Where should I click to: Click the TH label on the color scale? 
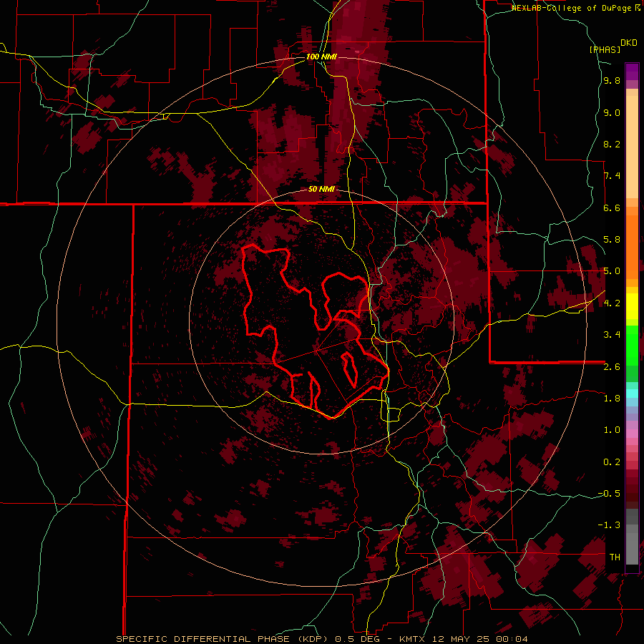click(x=615, y=557)
